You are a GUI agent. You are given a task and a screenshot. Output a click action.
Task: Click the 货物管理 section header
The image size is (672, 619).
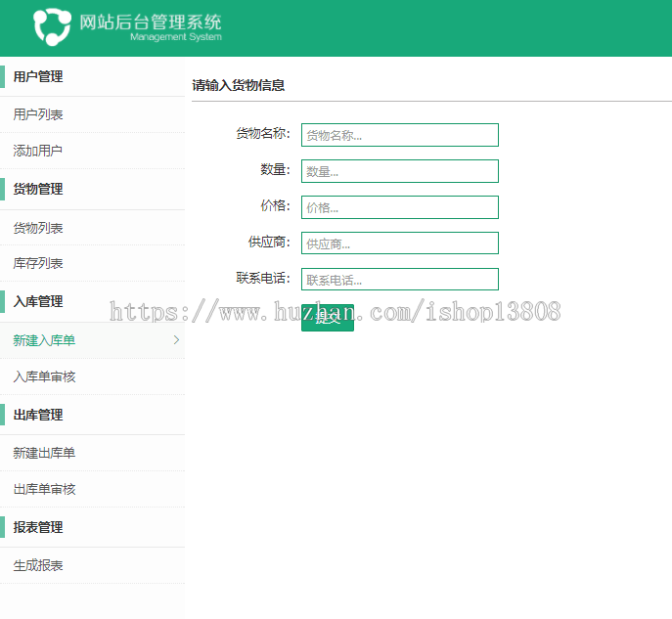[38, 189]
